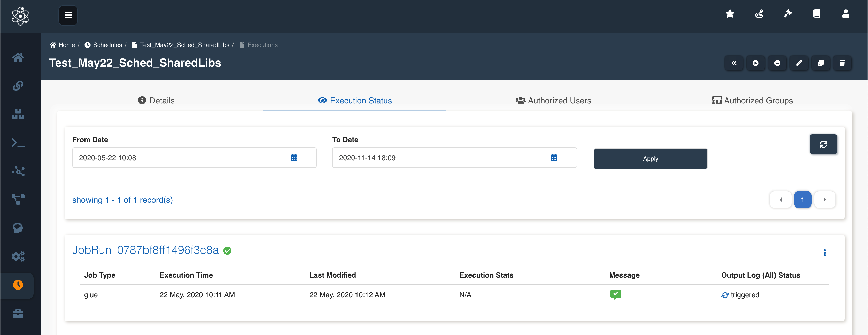Image resolution: width=868 pixels, height=335 pixels.
Task: Delete the schedule using the trash icon
Action: [843, 63]
